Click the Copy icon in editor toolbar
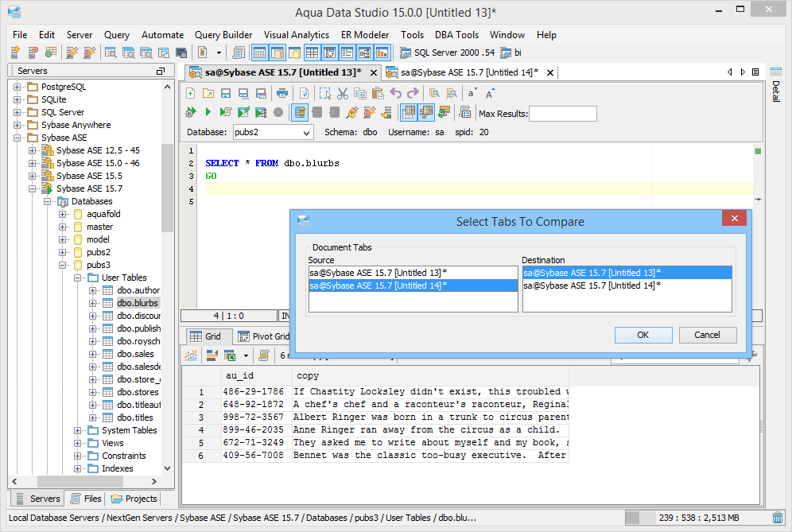Image resolution: width=792 pixels, height=532 pixels. point(360,94)
